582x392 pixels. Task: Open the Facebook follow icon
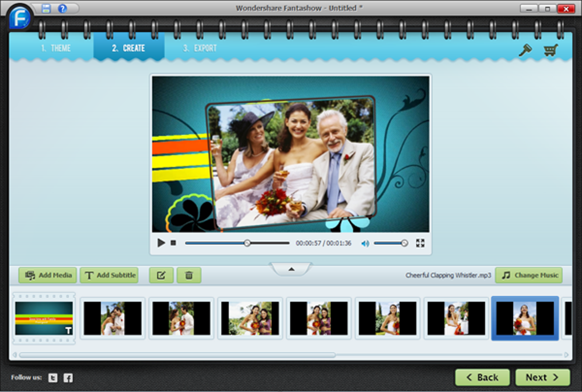(x=68, y=378)
